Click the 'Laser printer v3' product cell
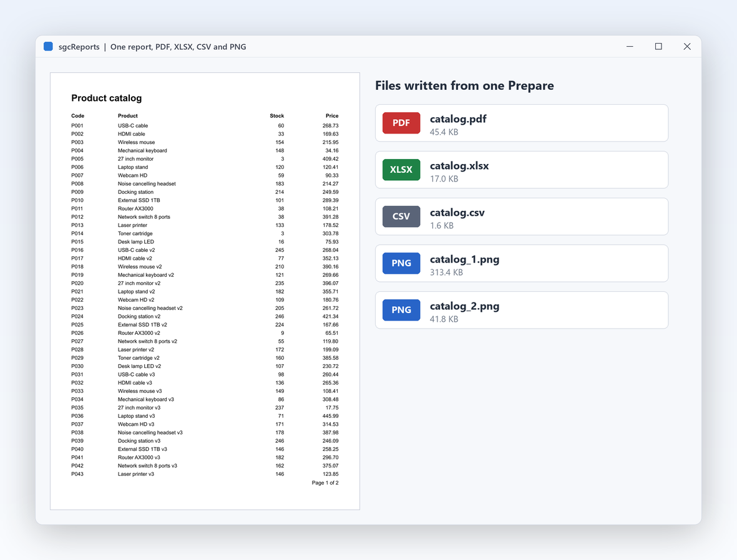Screen dimensions: 737x560 136,475
